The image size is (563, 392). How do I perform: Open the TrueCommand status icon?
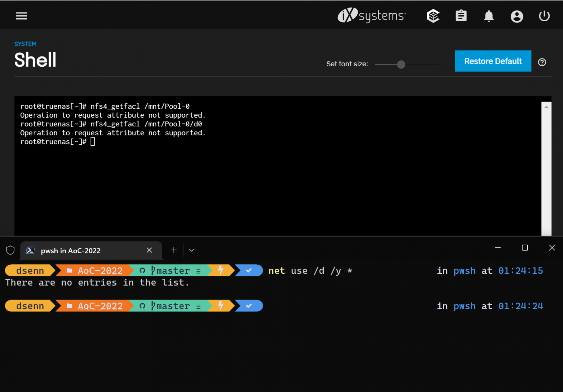(x=433, y=16)
